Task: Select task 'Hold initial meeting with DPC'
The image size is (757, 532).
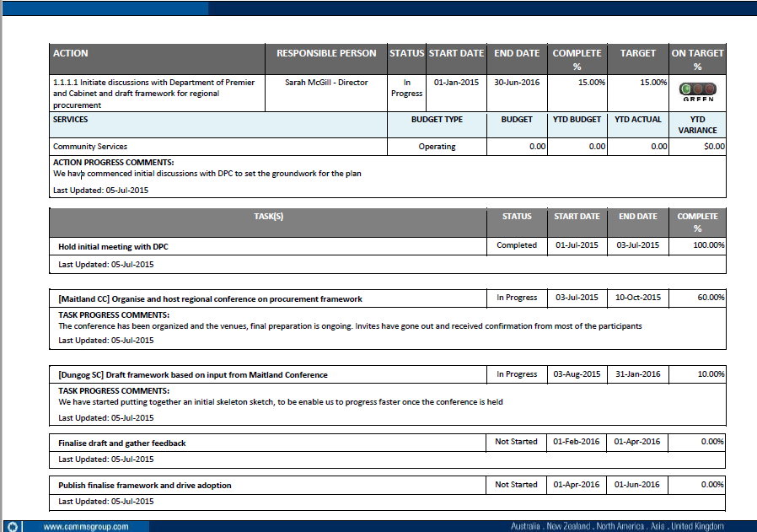Action: click(x=114, y=247)
